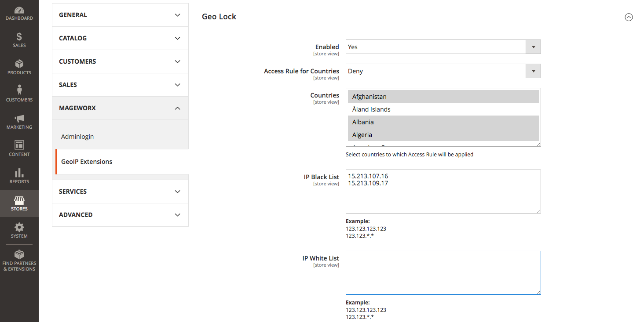
Task: Expand the Catalog configuration section
Action: pos(120,38)
